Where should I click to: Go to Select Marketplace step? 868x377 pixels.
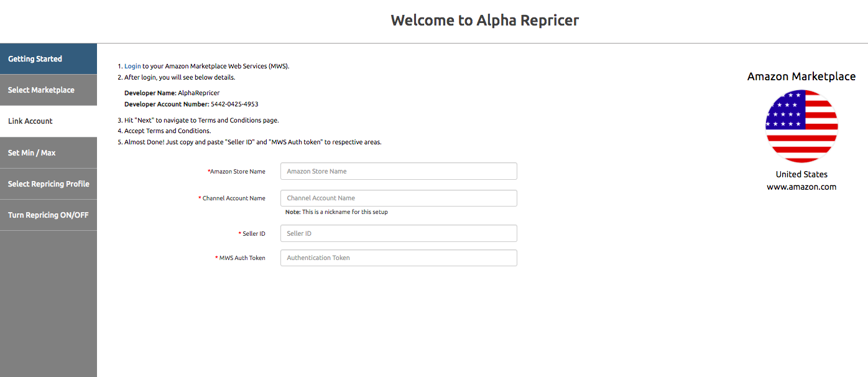pyautogui.click(x=48, y=90)
